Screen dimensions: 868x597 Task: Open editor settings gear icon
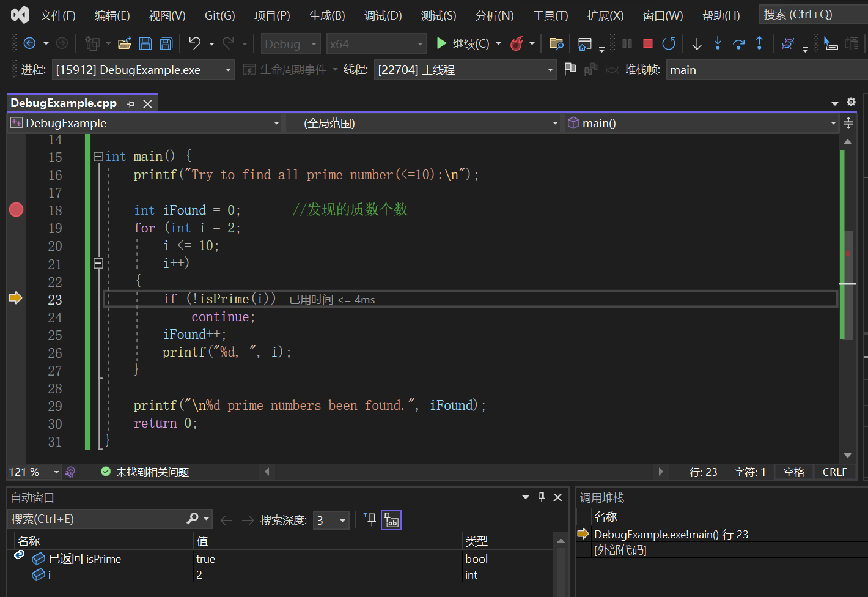(851, 102)
